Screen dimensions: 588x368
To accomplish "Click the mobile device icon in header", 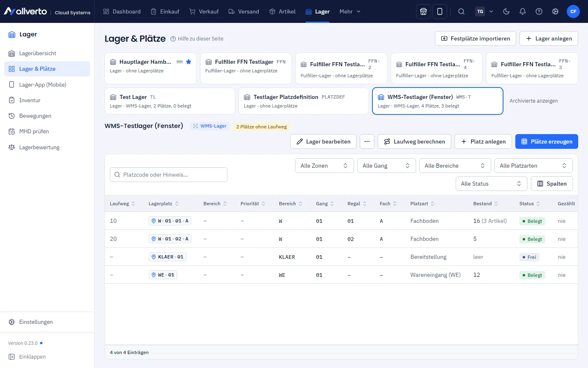I will (x=440, y=11).
